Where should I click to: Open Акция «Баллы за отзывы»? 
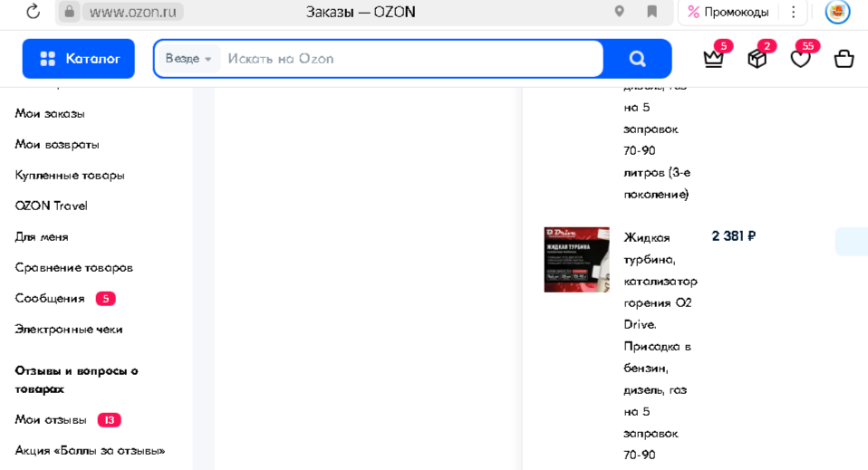tap(90, 451)
